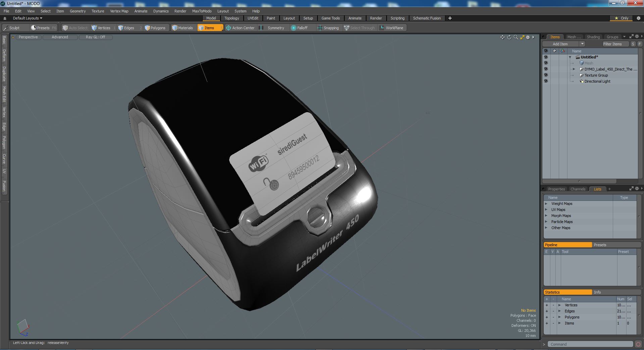Screen dimensions: 644x350
Task: Click the record button beside Command field
Action: coord(638,344)
